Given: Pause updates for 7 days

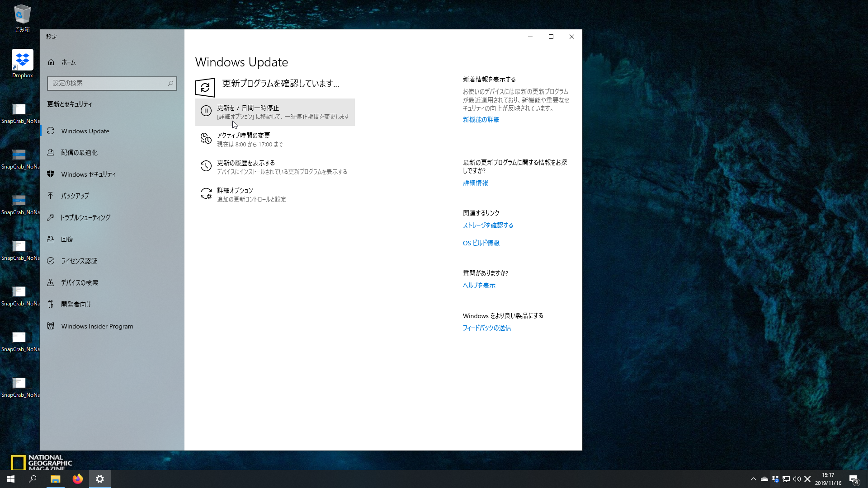Looking at the screenshot, I should tap(275, 112).
